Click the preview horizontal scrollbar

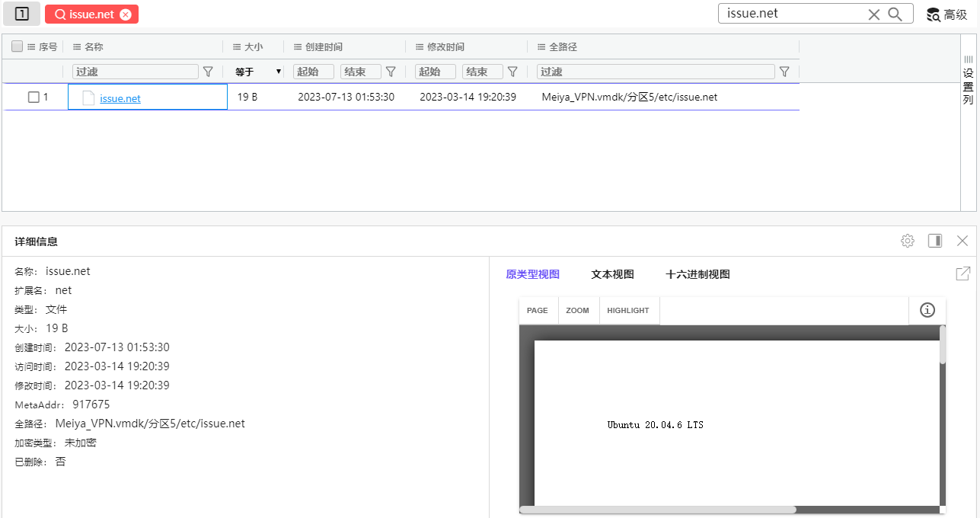click(x=658, y=510)
